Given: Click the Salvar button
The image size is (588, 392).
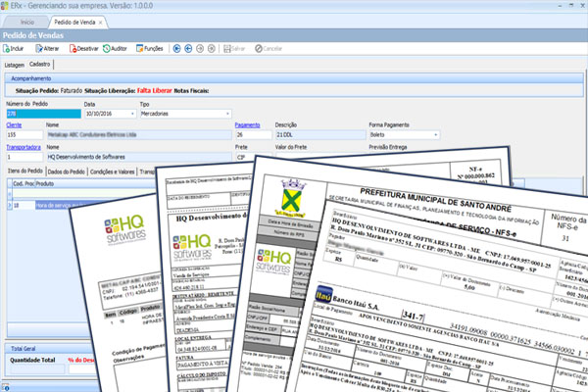Looking at the screenshot, I should pyautogui.click(x=234, y=49).
